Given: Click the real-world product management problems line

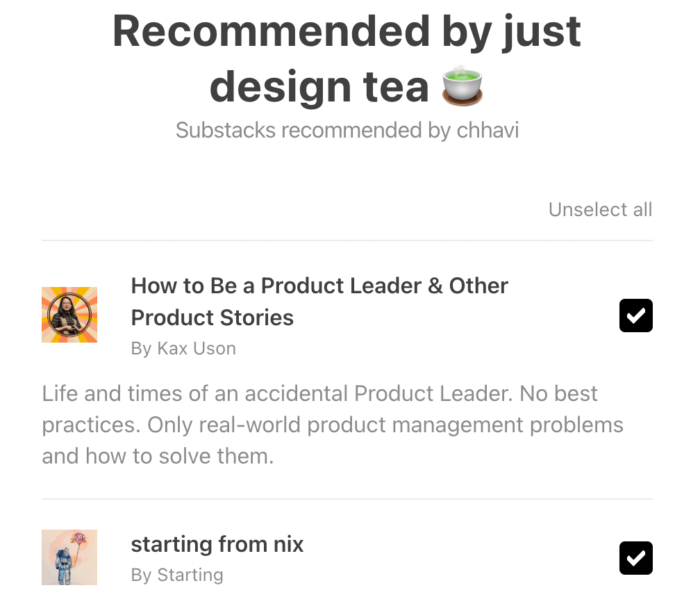Looking at the screenshot, I should pos(333,425).
